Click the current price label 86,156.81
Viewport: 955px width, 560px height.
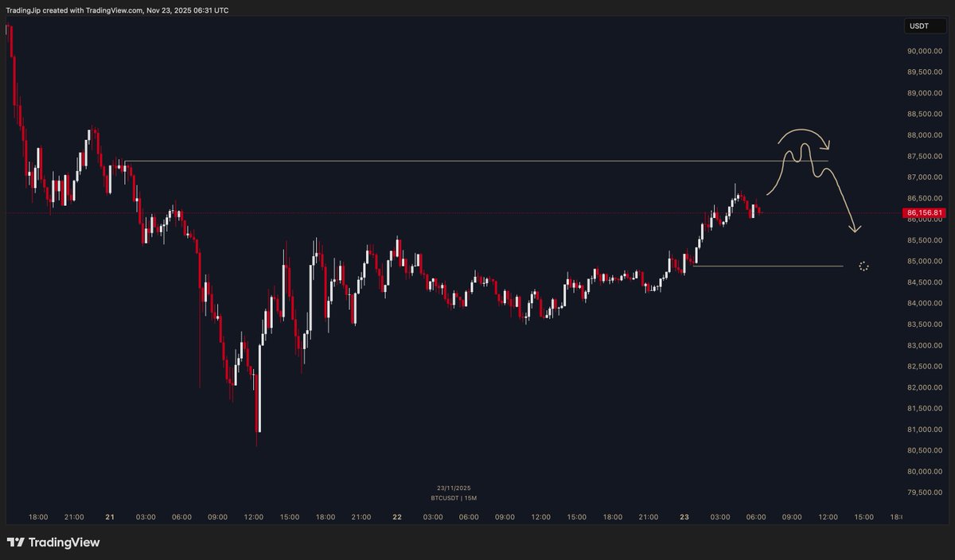pos(924,213)
